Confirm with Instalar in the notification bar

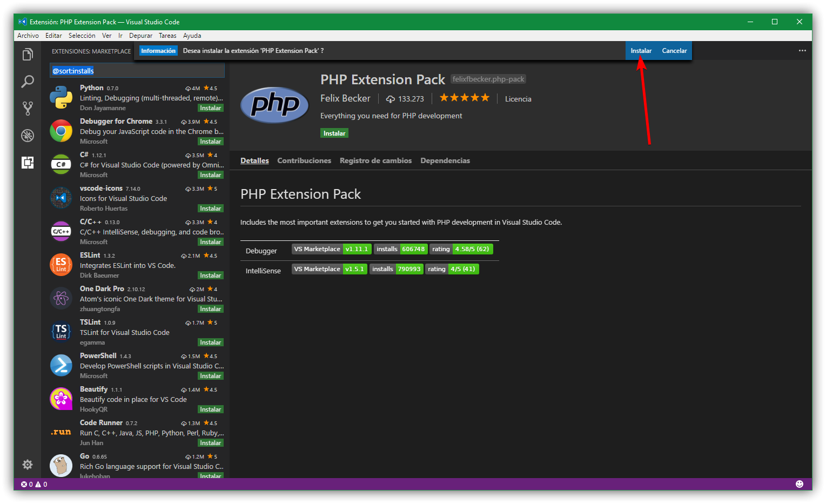pyautogui.click(x=641, y=51)
